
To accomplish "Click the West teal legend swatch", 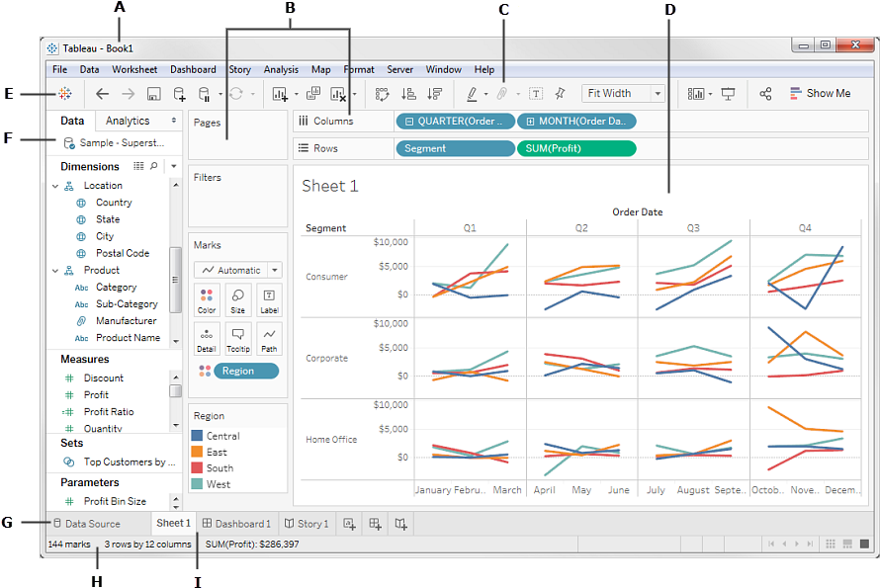I will click(197, 483).
